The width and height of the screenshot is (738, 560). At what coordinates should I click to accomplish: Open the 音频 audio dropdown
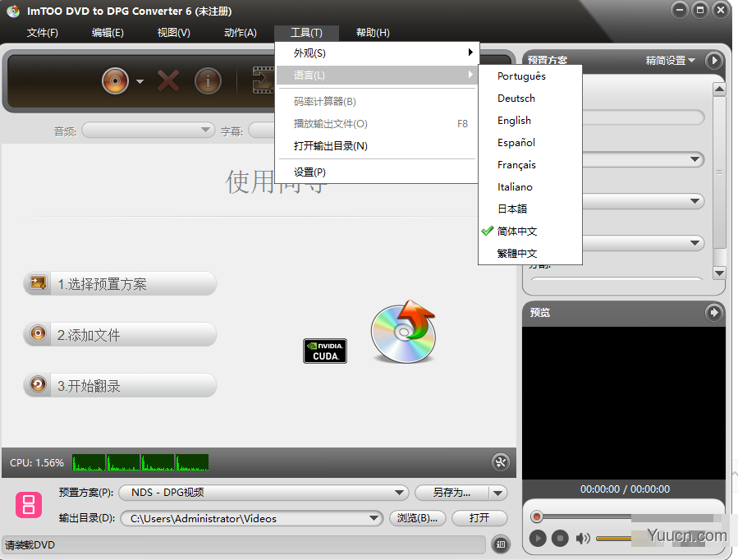pyautogui.click(x=149, y=130)
